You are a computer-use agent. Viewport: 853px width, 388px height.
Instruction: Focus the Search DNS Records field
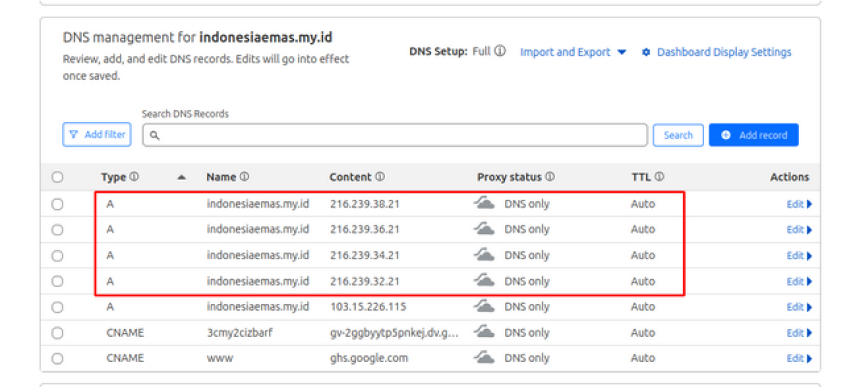pyautogui.click(x=395, y=135)
